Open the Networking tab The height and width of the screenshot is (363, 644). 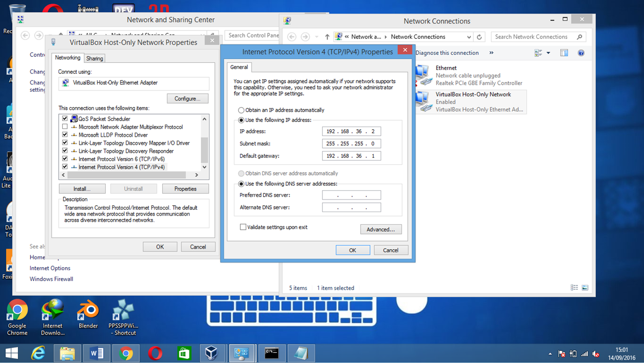point(68,58)
